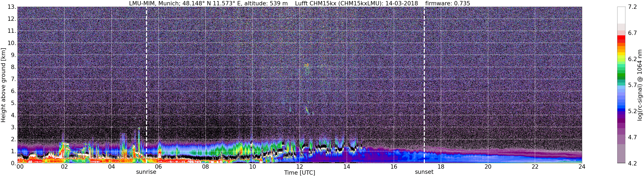Screen dimensions: 644x177
Task: Click the y-axis tick label '4.'
Action: [x=13, y=115]
